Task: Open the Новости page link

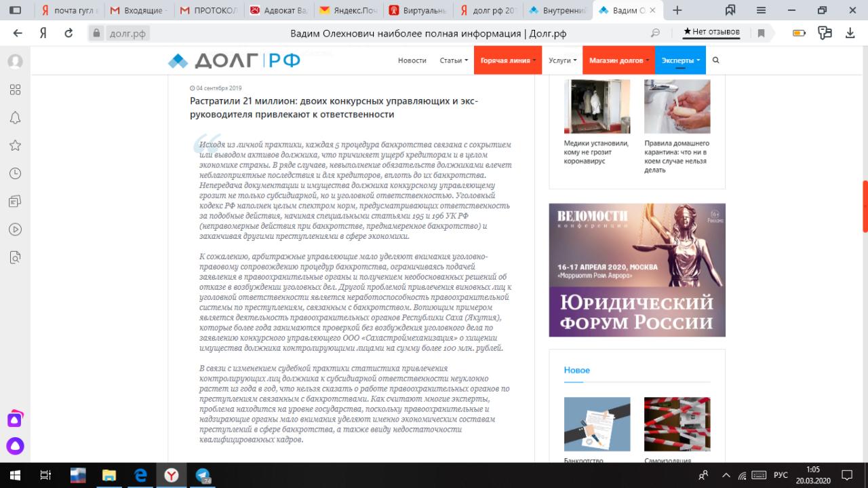Action: [x=412, y=60]
